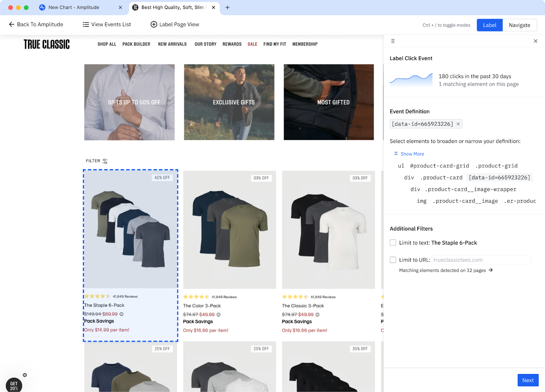Open the Exclusive Gifts banner
This screenshot has width=545, height=392.
pos(229,102)
